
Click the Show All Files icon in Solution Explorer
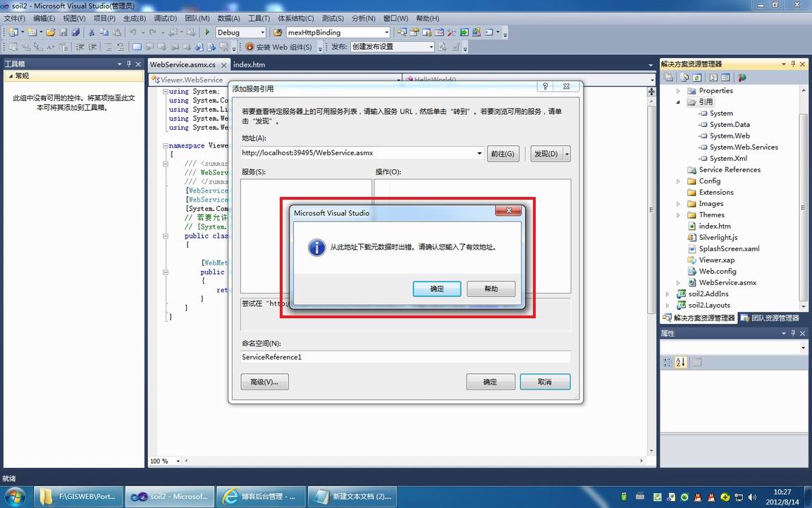684,77
